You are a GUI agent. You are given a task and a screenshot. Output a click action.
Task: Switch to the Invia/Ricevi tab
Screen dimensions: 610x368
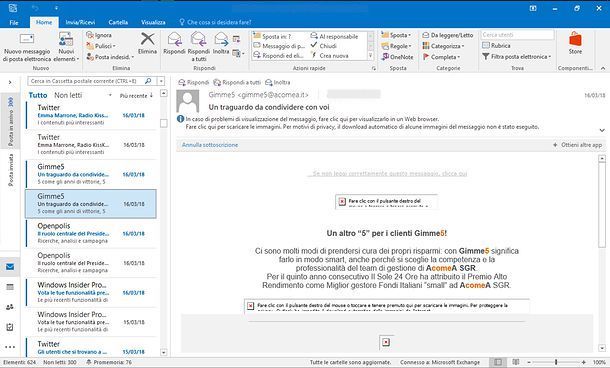point(80,22)
